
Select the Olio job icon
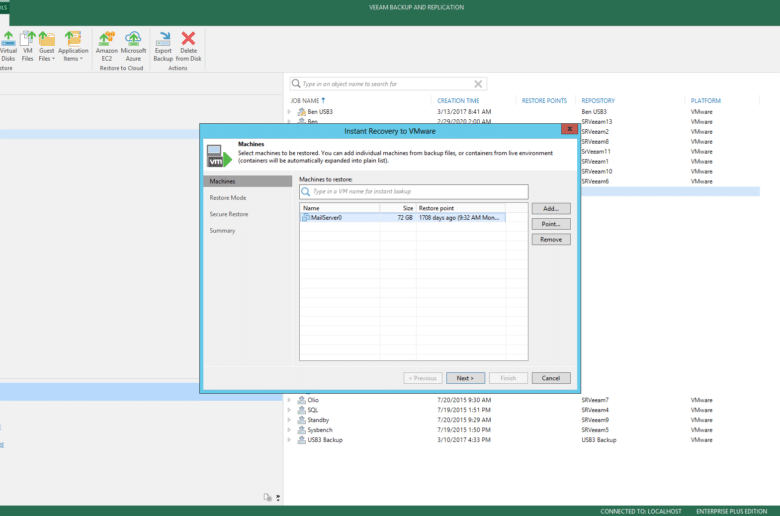tap(301, 400)
